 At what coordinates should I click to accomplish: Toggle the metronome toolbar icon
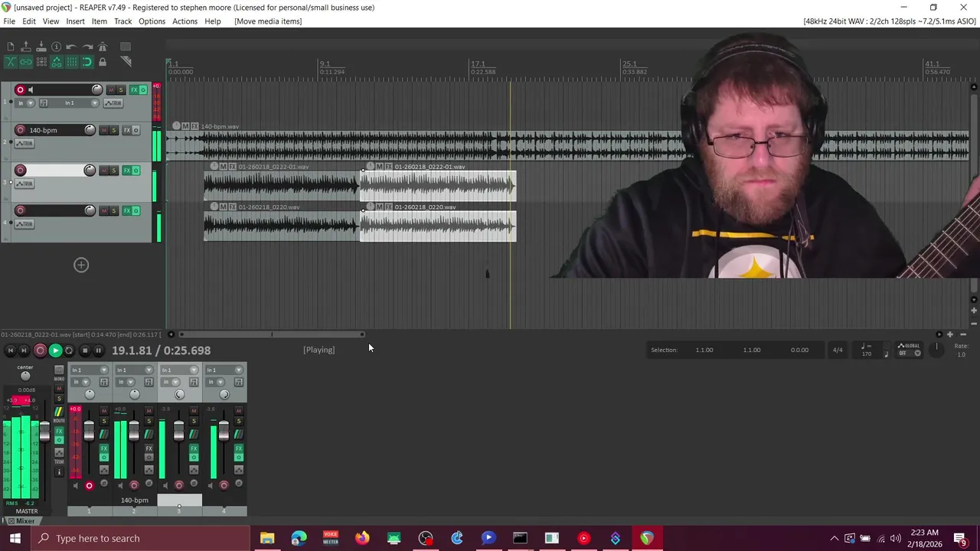point(103,47)
